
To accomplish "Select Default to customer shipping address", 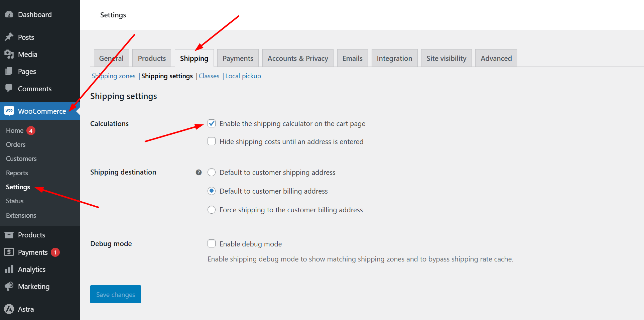I will coord(212,173).
